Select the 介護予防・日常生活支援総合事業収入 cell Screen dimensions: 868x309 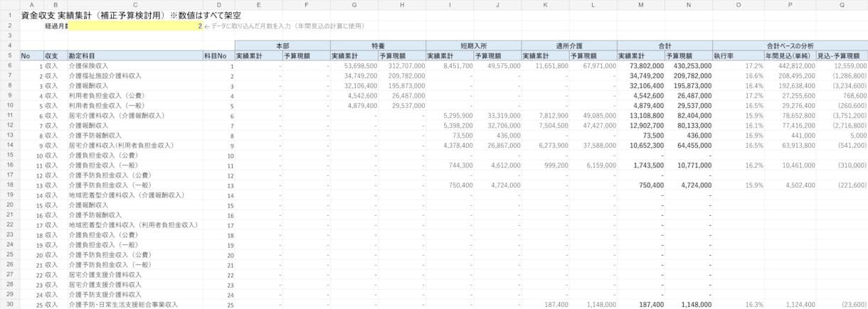point(135,304)
